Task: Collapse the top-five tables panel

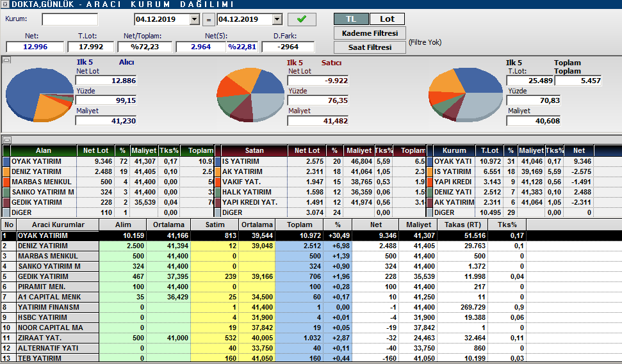Action: (x=6, y=140)
